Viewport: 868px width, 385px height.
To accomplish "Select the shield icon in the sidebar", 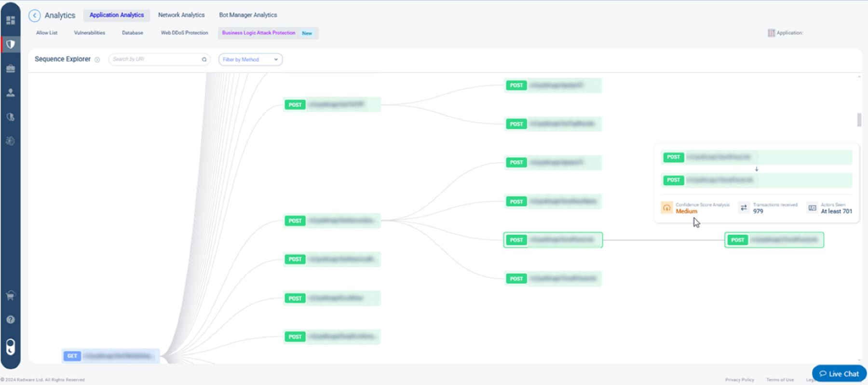I will coord(11,44).
